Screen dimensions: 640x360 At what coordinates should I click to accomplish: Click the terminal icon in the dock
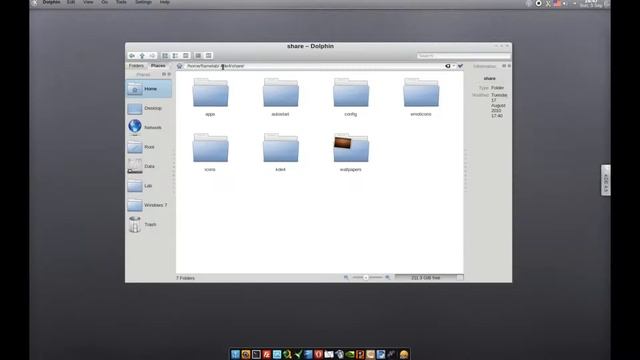[256, 354]
